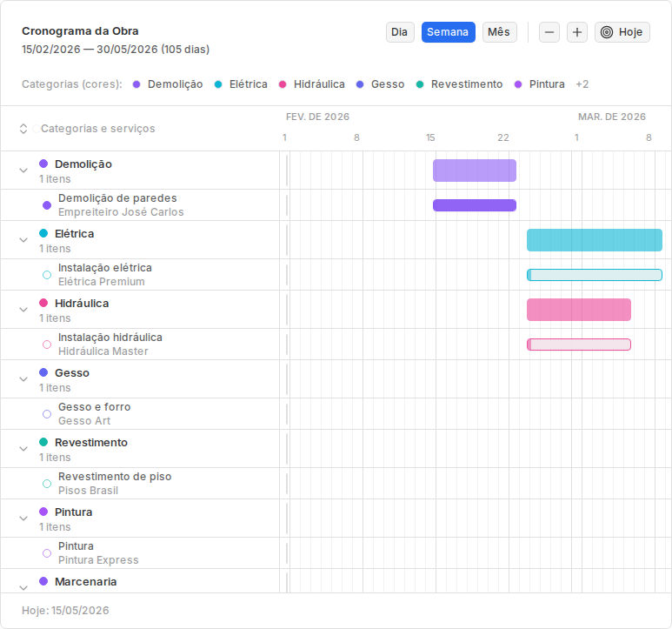This screenshot has width=672, height=629.
Task: Toggle status circle for Gesso e forro
Action: click(x=47, y=414)
